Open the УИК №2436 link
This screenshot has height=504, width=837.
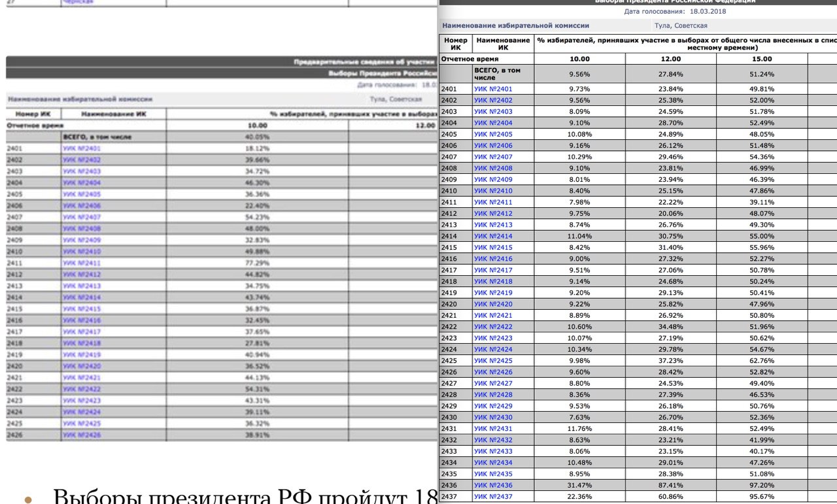pos(493,486)
